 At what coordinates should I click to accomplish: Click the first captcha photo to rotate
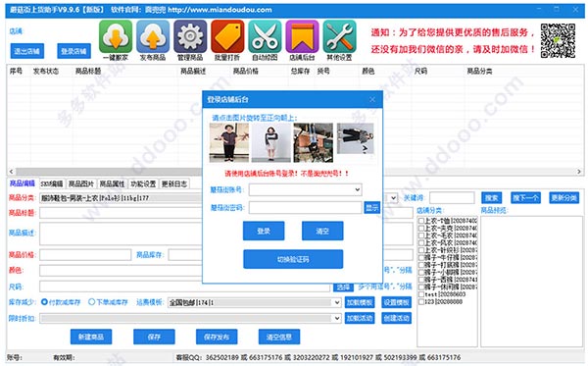point(228,142)
